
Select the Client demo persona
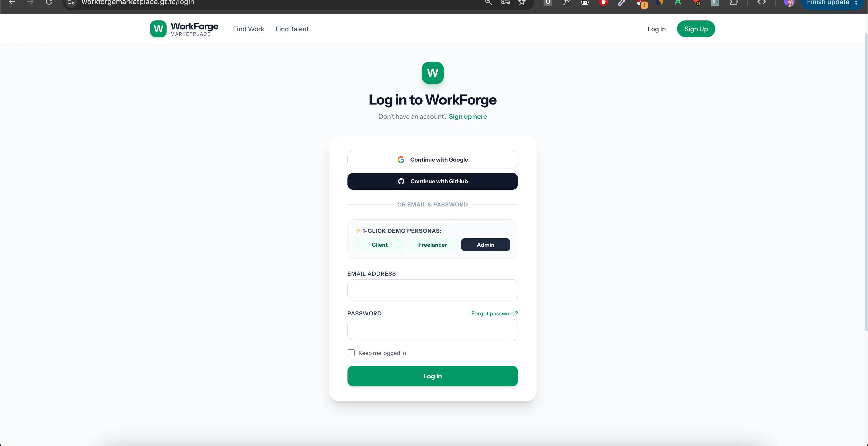pyautogui.click(x=379, y=245)
